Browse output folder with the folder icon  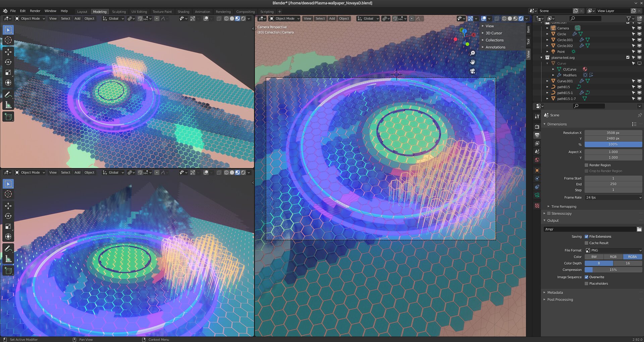(x=639, y=229)
